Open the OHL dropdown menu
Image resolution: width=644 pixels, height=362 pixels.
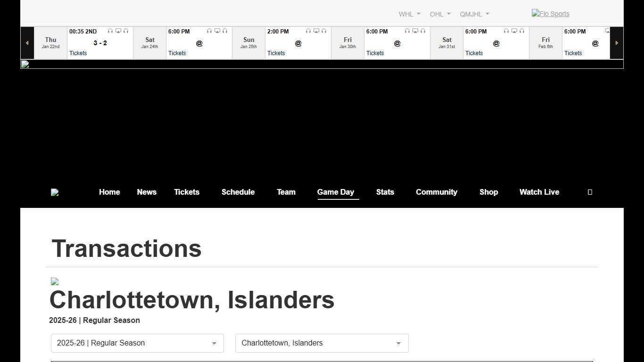[x=439, y=14]
